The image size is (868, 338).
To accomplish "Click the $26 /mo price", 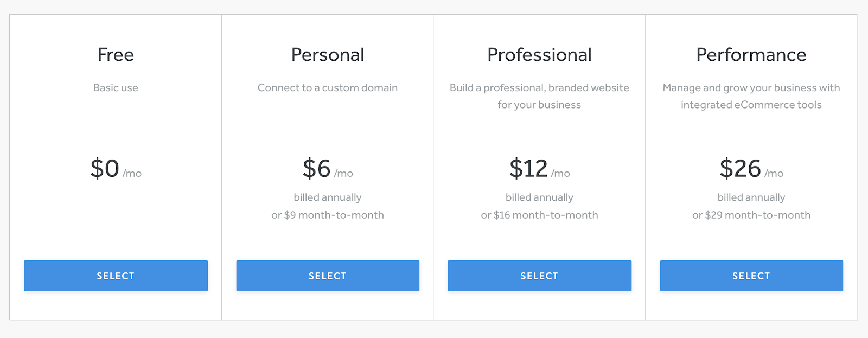I will coord(751,169).
